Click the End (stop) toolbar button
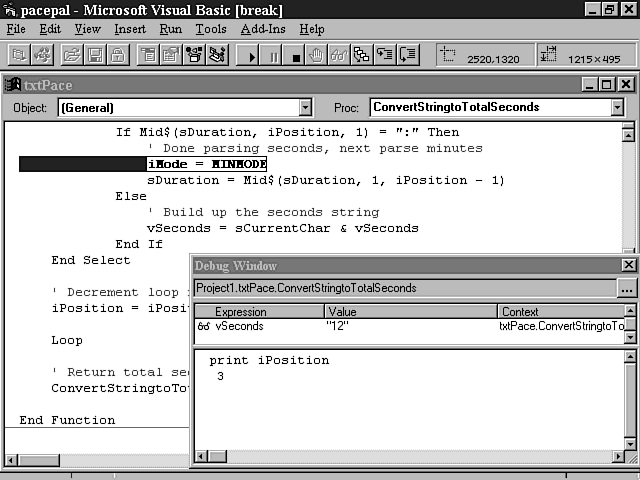Screen dimensions: 640x480 [295, 55]
